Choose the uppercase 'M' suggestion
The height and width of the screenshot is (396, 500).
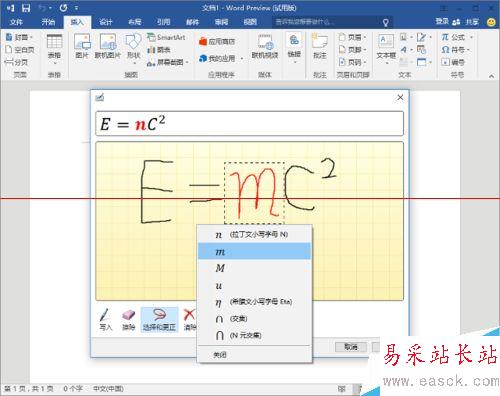(x=254, y=268)
